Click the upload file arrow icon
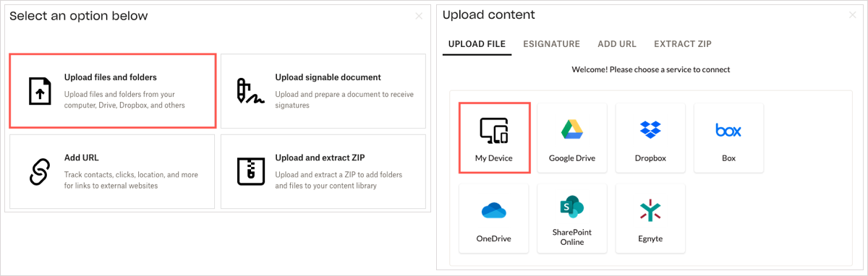This screenshot has height=276, width=868. (39, 91)
